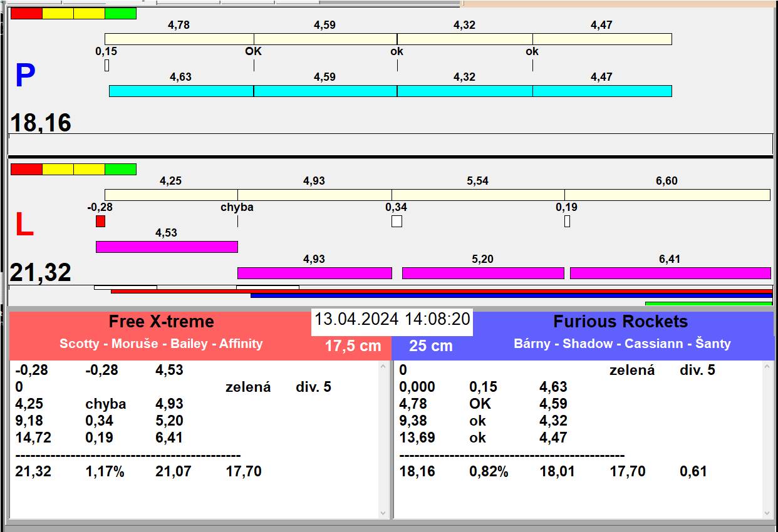
Task: Select the cream 4,25 segment in lane L
Action: coord(171,195)
